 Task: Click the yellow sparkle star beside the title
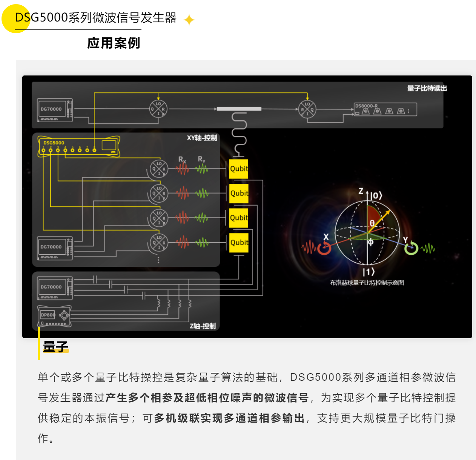pyautogui.click(x=189, y=20)
